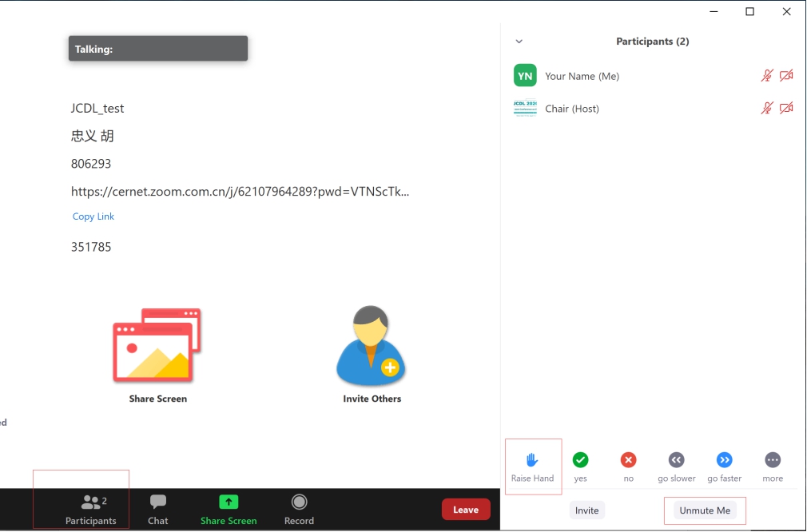Start recording with the Record button

pyautogui.click(x=299, y=509)
